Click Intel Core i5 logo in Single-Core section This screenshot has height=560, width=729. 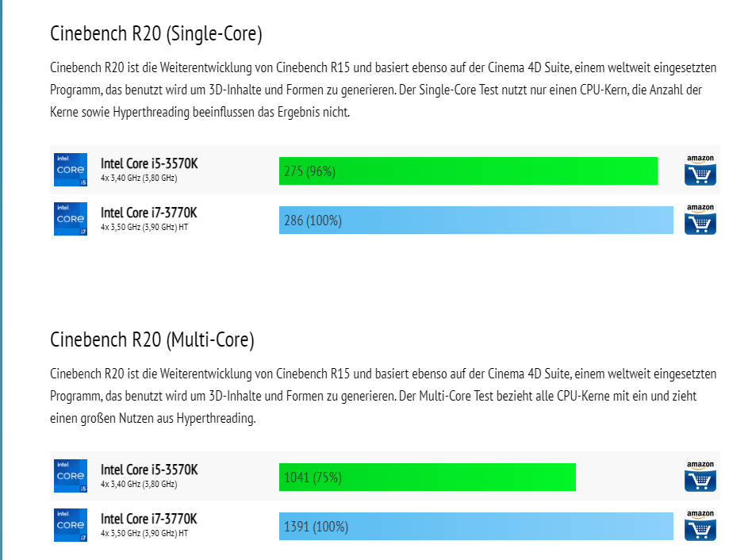coord(71,170)
